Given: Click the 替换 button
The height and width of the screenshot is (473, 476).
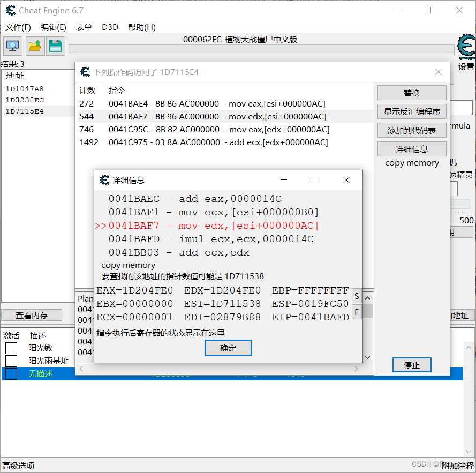Looking at the screenshot, I should coord(412,93).
